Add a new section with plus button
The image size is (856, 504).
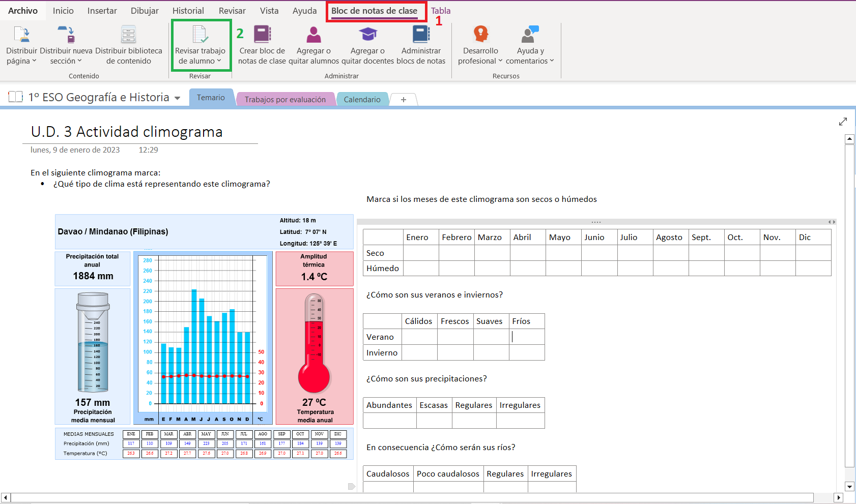(x=404, y=100)
